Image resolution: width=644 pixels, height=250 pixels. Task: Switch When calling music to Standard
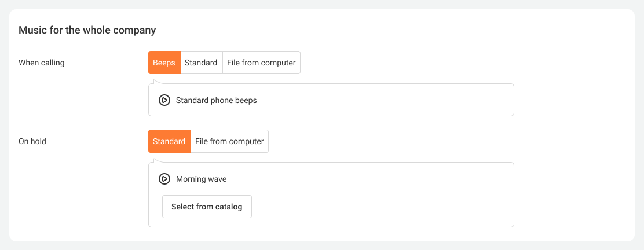coord(202,62)
